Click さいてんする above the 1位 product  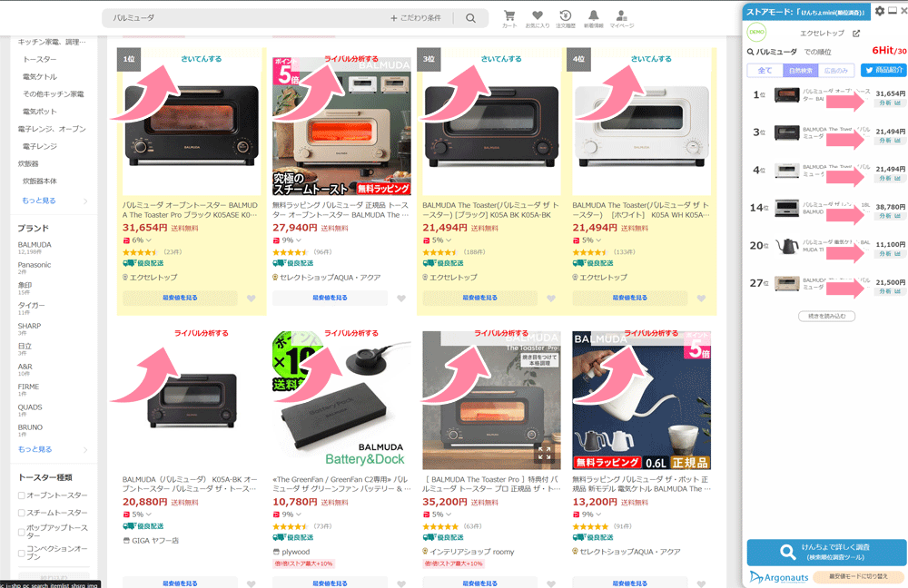202,59
